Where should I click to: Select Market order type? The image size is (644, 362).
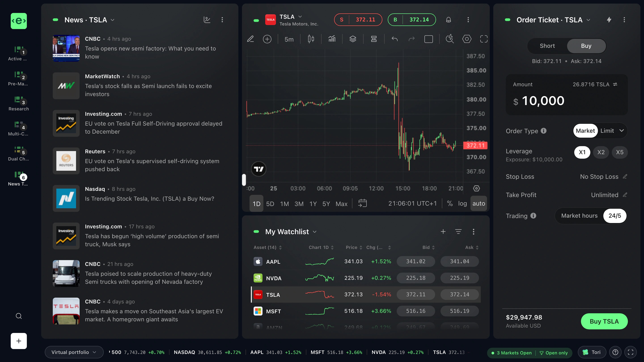(x=585, y=131)
